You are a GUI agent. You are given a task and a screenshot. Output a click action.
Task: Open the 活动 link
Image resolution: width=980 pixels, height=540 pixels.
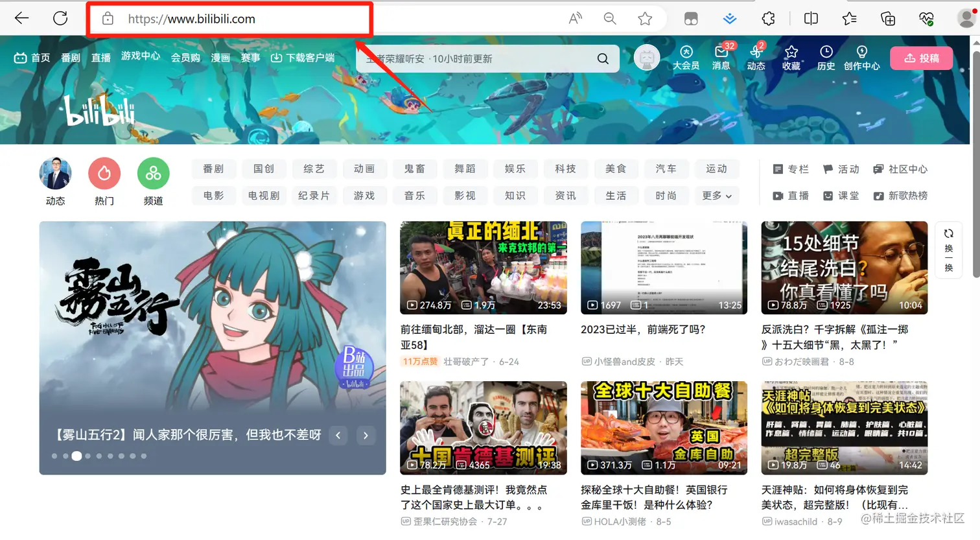[x=841, y=169]
